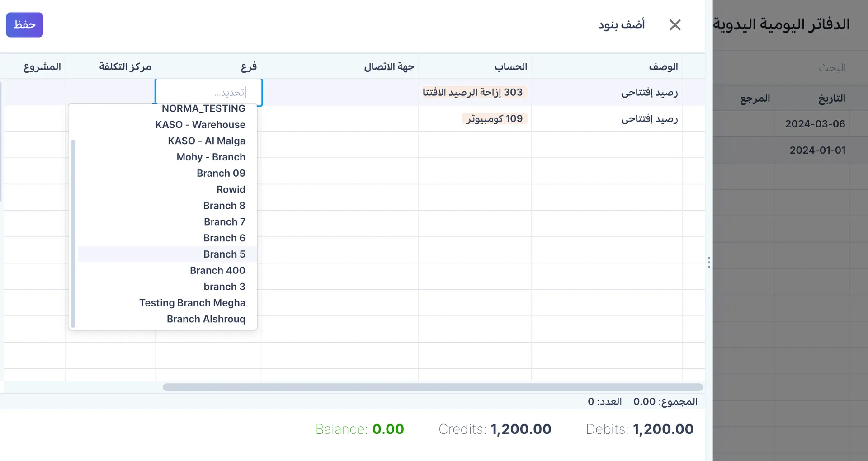Open the journal entry dated 2024-01-01
Viewport: 868px width, 461px height.
[817, 150]
